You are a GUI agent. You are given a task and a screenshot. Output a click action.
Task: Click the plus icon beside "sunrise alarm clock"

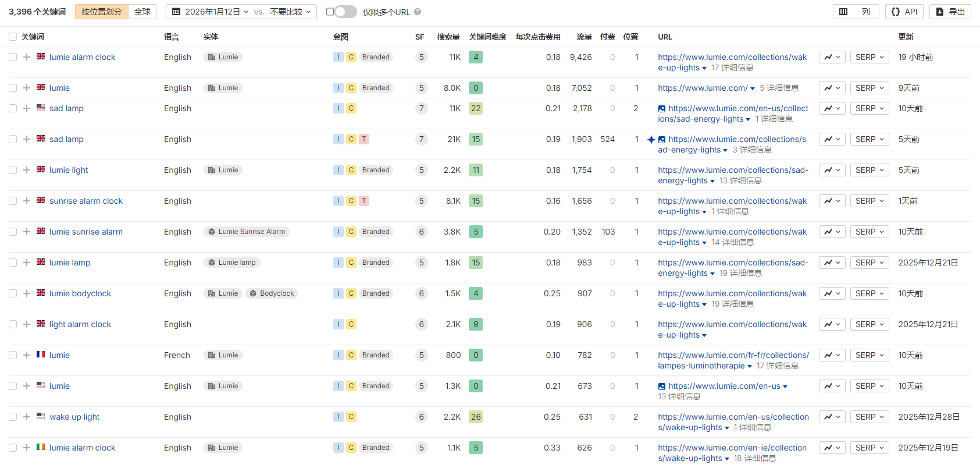pos(27,201)
